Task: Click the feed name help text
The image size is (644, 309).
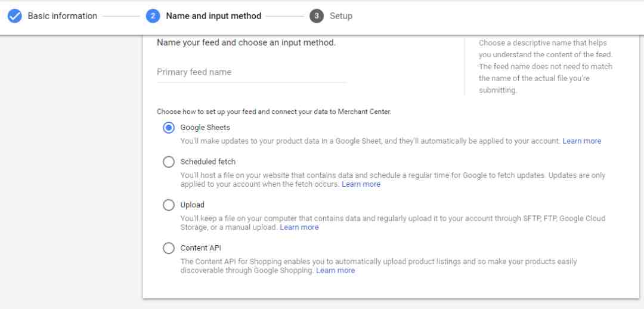Action: (546, 67)
